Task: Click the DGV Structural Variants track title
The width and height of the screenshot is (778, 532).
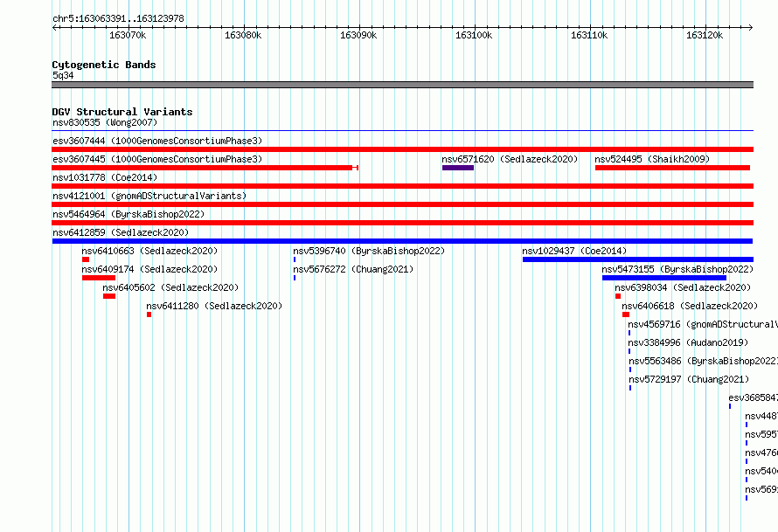Action: pyautogui.click(x=122, y=112)
